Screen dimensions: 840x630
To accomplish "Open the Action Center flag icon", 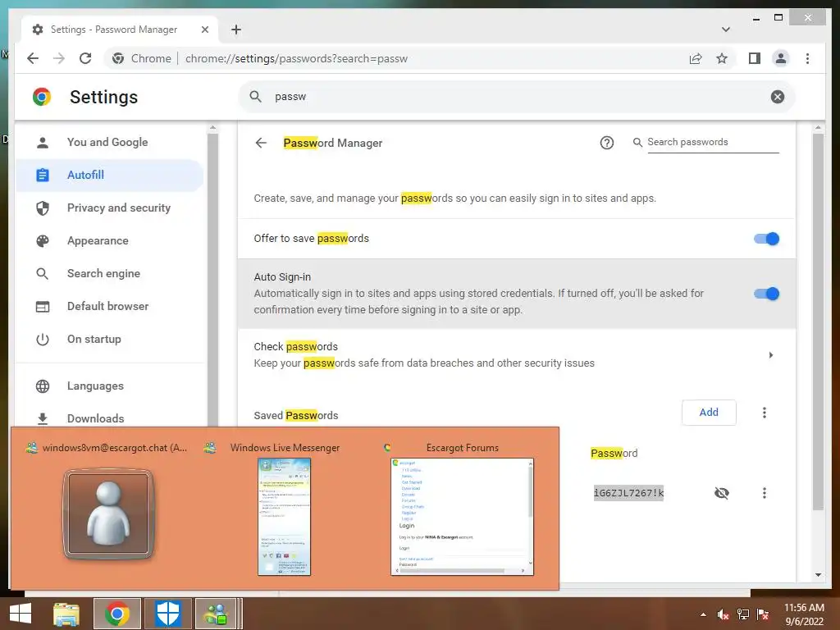I will pos(762,614).
